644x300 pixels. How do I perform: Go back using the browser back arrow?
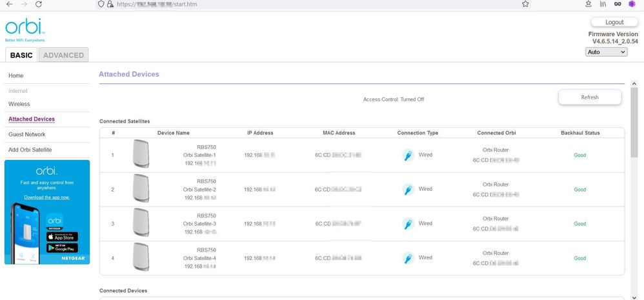pos(10,4)
